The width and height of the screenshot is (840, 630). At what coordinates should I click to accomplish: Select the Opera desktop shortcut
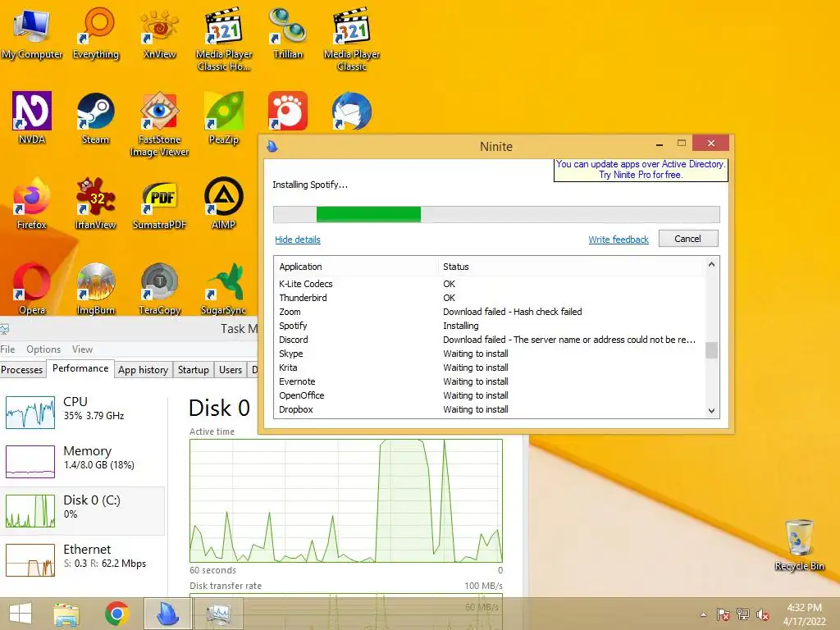click(32, 289)
